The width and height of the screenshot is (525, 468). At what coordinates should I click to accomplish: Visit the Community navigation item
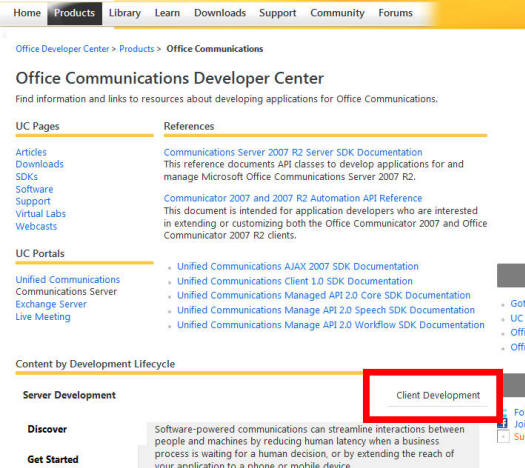click(337, 13)
